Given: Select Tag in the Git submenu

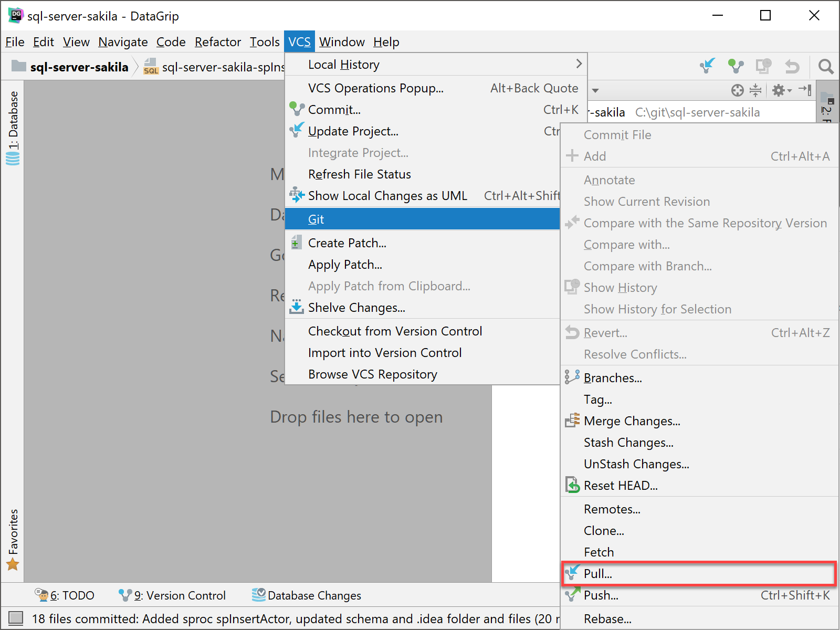Looking at the screenshot, I should (x=699, y=400).
